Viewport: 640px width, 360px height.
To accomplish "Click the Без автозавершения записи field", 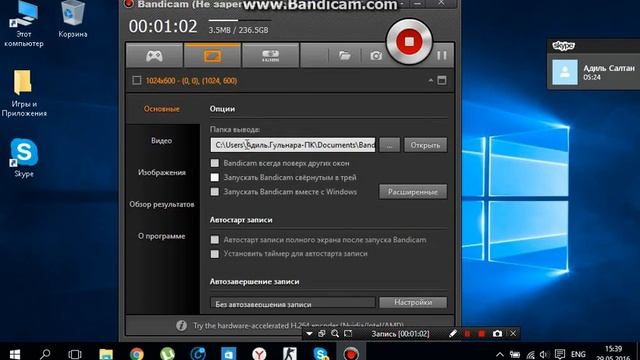I will pos(293,303).
